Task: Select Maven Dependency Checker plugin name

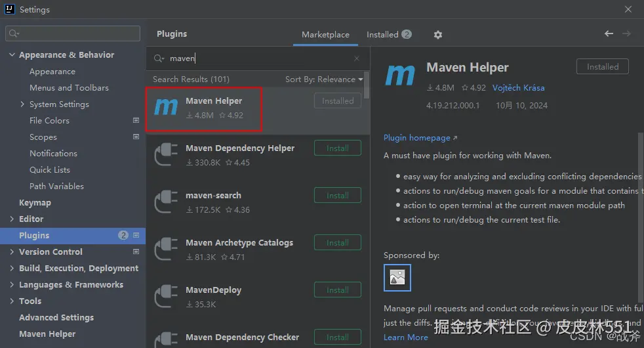Action: [243, 337]
